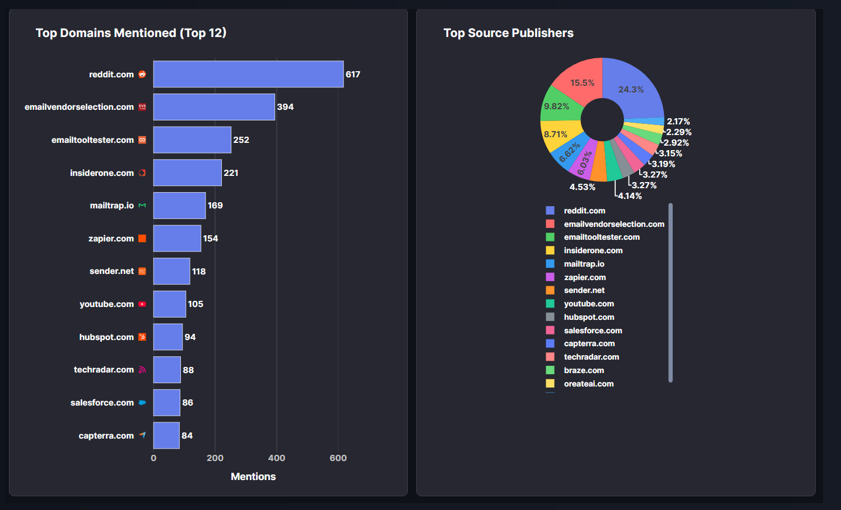
Task: Select the capterra.com bar with 84 mentions
Action: pyautogui.click(x=166, y=435)
